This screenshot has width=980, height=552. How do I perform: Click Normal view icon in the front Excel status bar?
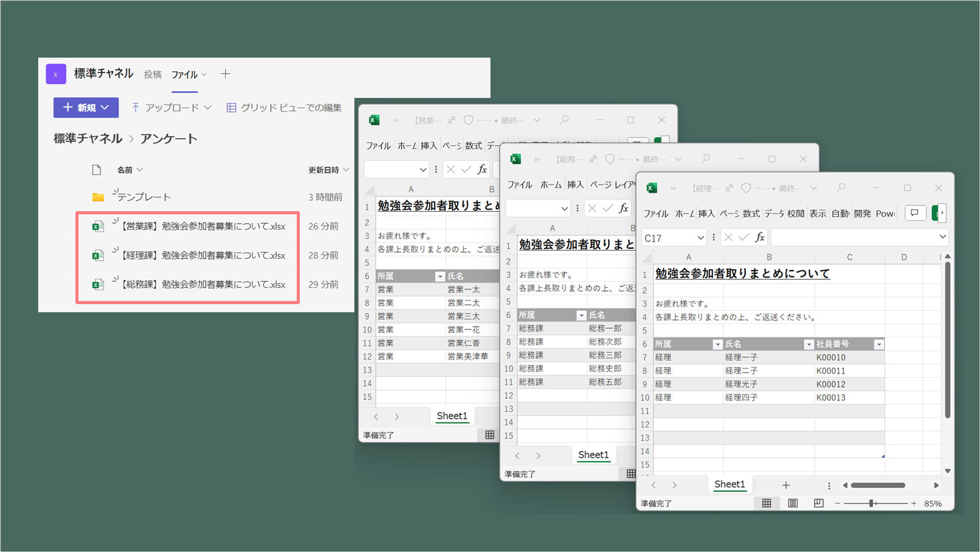(766, 503)
